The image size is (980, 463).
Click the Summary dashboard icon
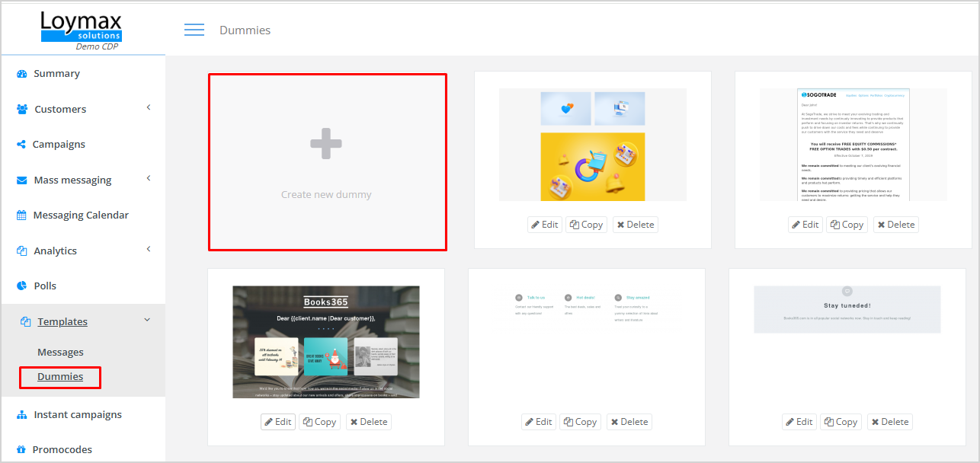click(22, 74)
